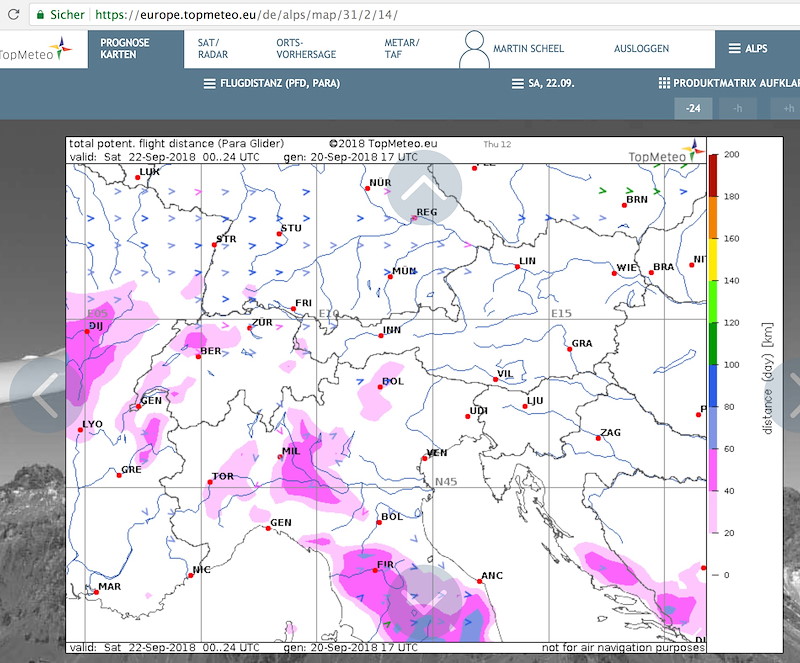Click the 'not for air navigation purposes' notice
The height and width of the screenshot is (663, 800).
click(x=623, y=647)
